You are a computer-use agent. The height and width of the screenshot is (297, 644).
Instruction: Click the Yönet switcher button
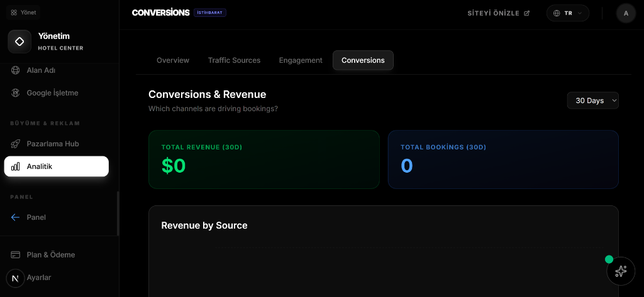23,12
